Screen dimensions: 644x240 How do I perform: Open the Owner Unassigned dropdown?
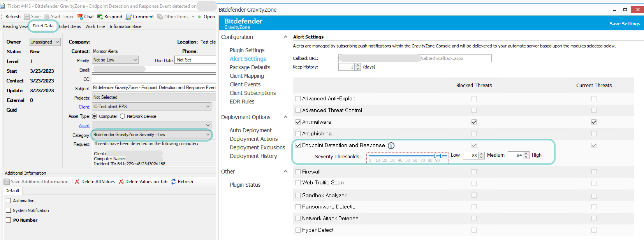pyautogui.click(x=45, y=42)
